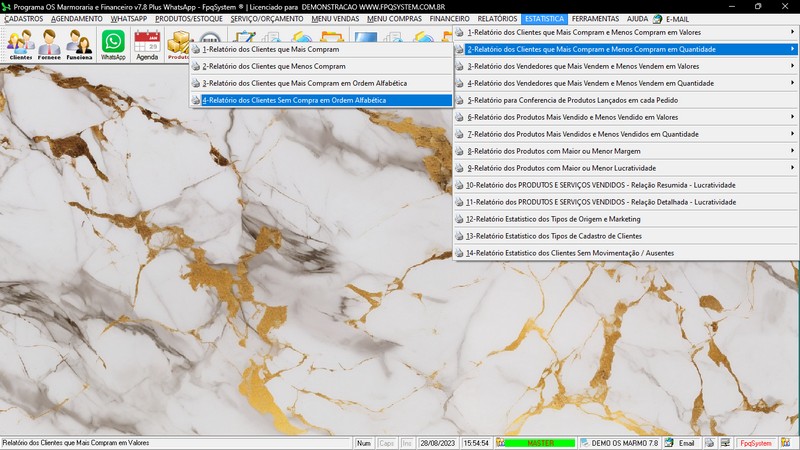This screenshot has width=800, height=450.
Task: Expand arrow for report 3 Vendedores em Valores
Action: pyautogui.click(x=792, y=66)
